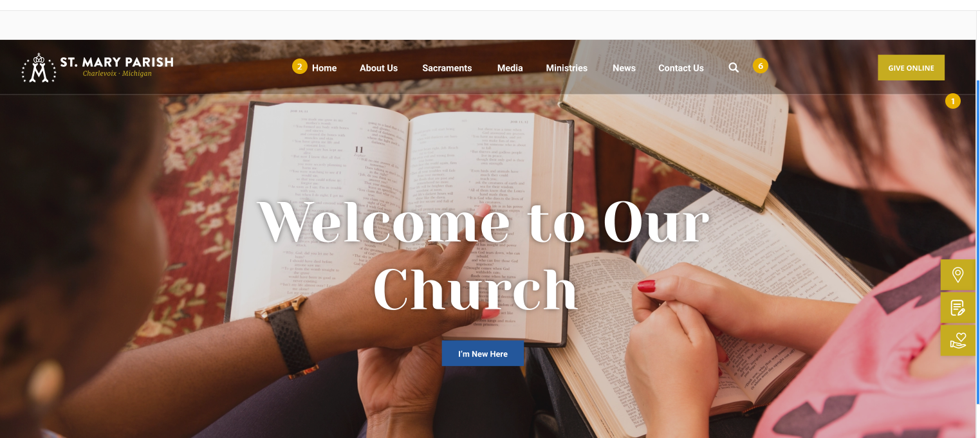
Task: Click the yellow badge numbered 6
Action: coord(761,66)
